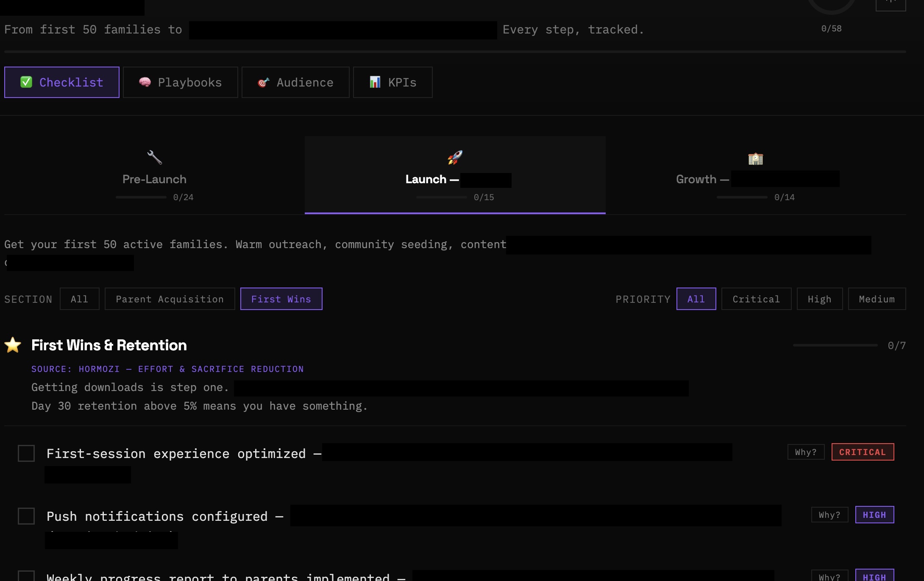Check off First-session experience optimized item
Image resolution: width=924 pixels, height=581 pixels.
tap(26, 453)
